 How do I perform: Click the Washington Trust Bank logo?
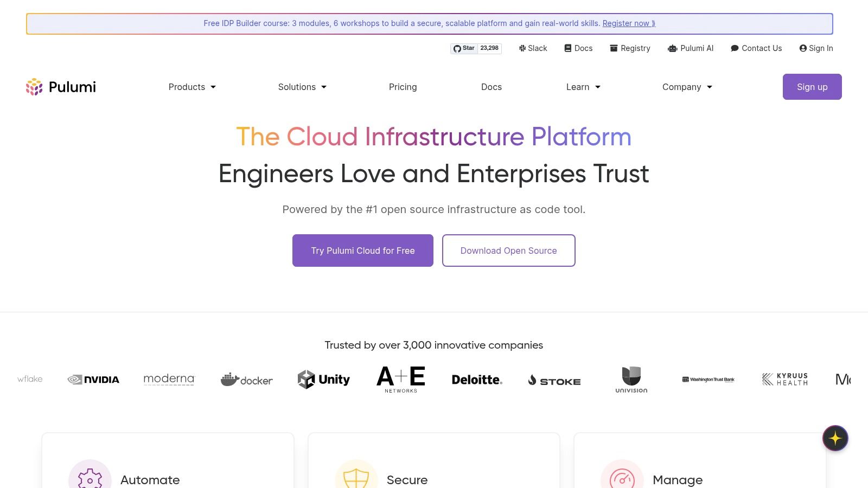coord(708,380)
